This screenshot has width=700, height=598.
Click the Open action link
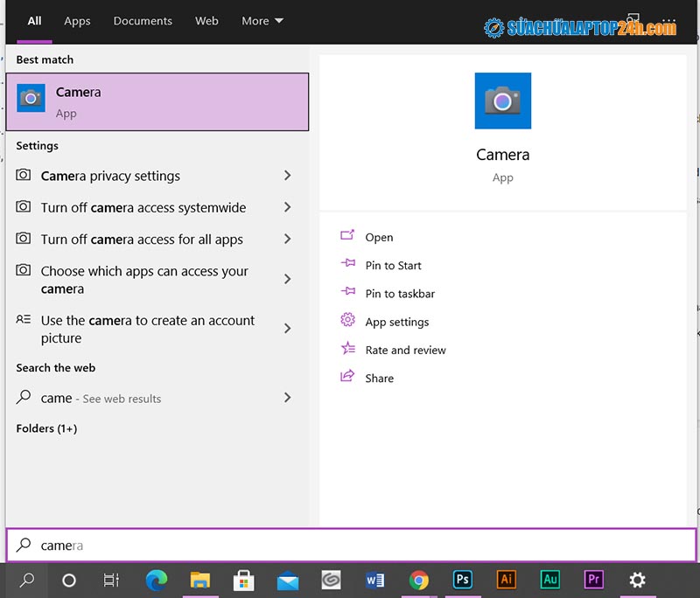[379, 237]
